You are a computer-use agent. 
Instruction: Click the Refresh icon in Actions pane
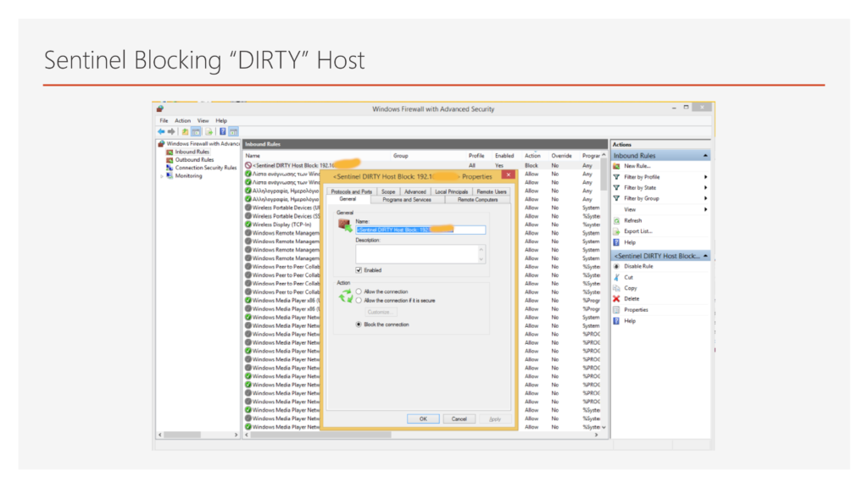617,220
